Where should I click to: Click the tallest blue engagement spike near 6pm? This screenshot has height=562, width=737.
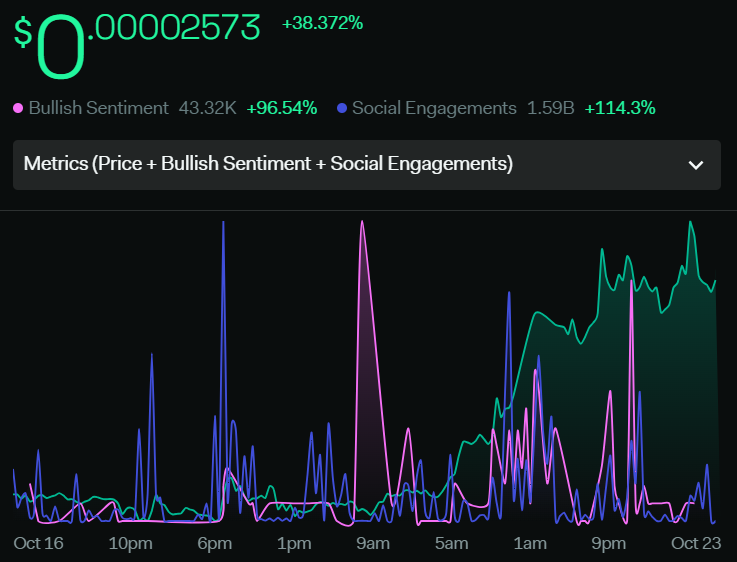click(223, 223)
